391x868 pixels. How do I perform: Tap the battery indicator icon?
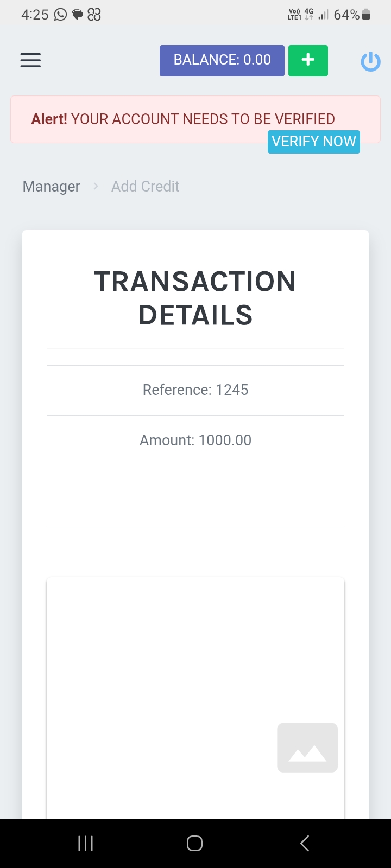pos(367,15)
